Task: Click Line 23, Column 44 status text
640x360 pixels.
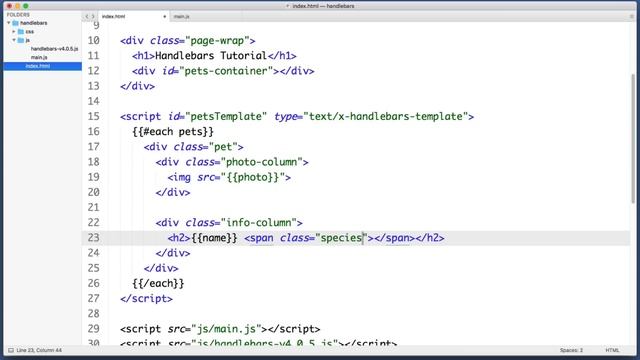Action: pos(39,350)
